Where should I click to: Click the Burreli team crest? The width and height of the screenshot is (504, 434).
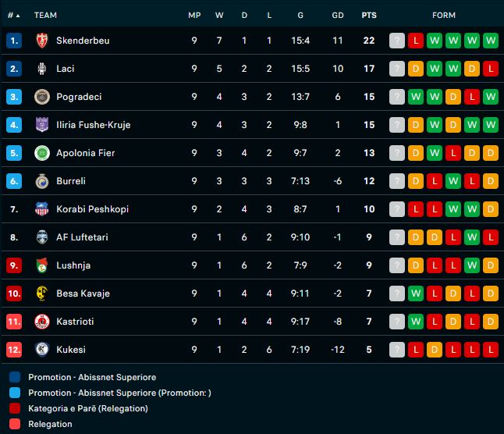click(42, 181)
